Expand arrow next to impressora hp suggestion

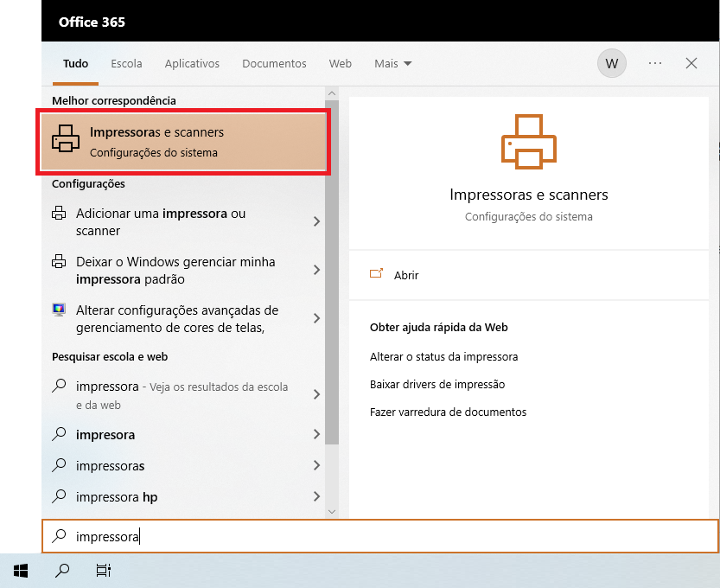tap(316, 497)
